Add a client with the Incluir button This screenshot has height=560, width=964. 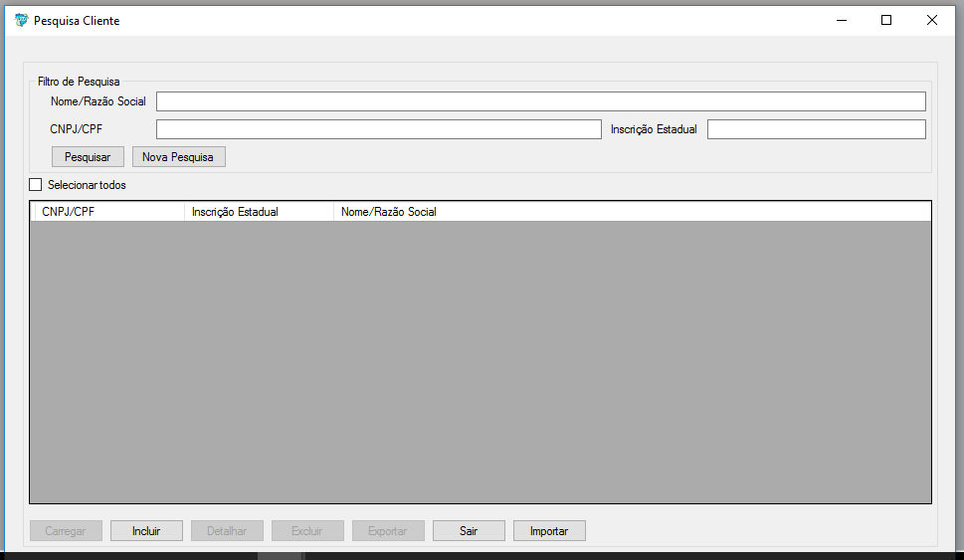pyautogui.click(x=146, y=530)
